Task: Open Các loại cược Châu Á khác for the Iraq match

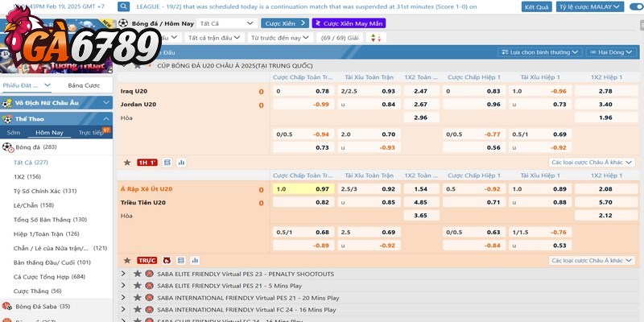Action: [592, 163]
